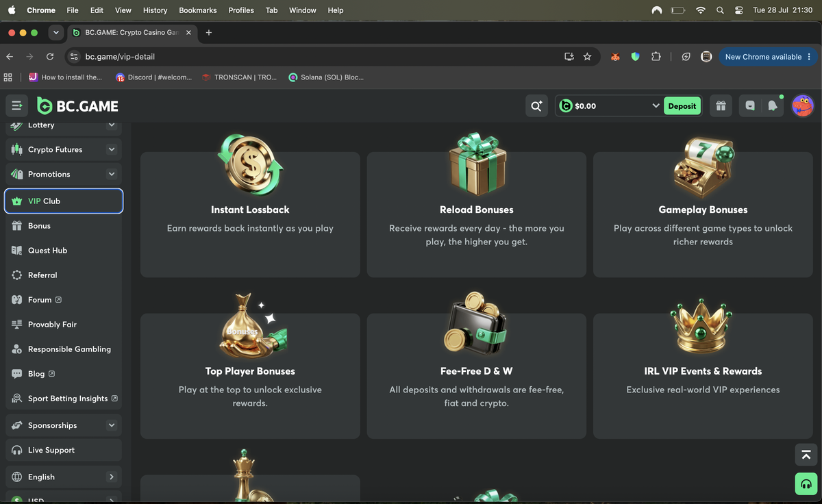The width and height of the screenshot is (822, 504).
Task: Open the History menu
Action: pyautogui.click(x=155, y=10)
